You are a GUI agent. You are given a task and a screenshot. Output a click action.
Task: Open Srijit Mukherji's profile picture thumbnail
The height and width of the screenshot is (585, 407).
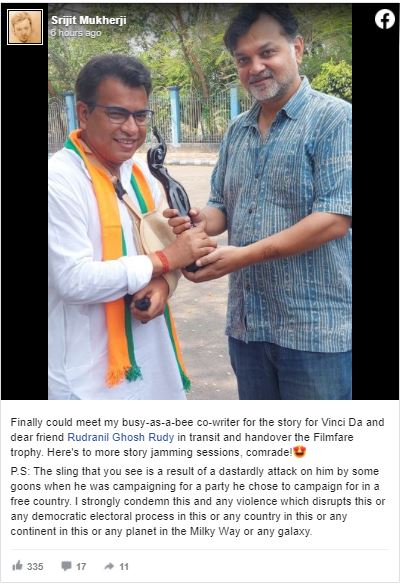point(25,27)
